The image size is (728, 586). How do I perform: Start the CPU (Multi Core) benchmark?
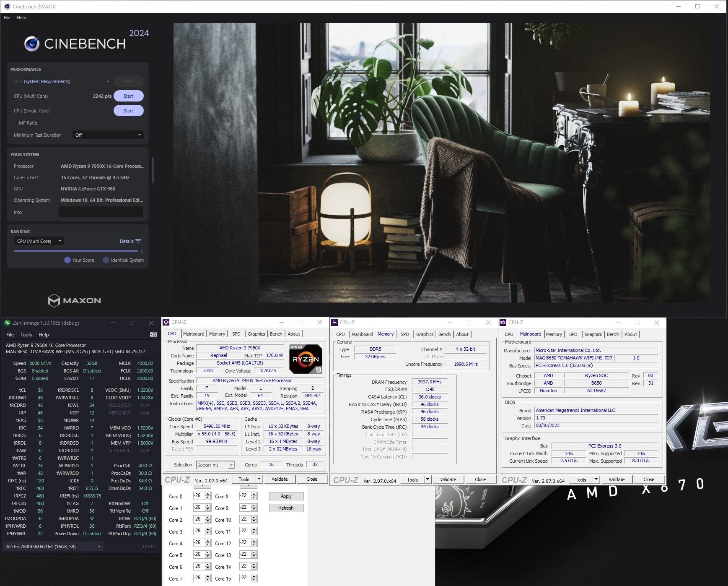tap(128, 96)
